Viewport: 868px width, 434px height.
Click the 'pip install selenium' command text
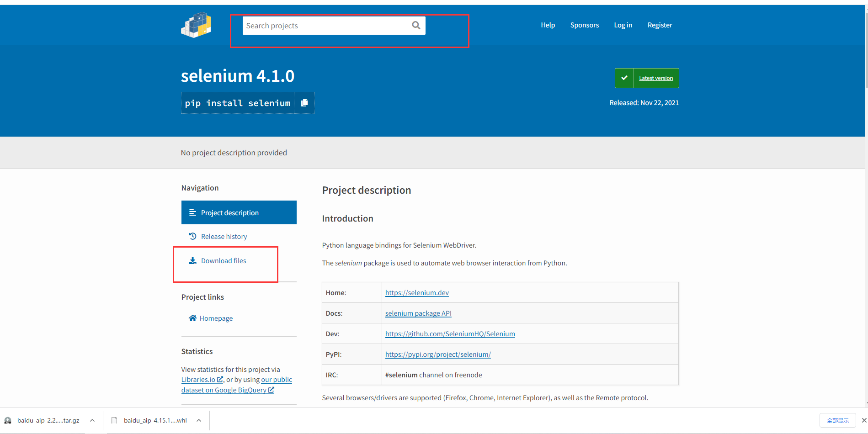238,103
